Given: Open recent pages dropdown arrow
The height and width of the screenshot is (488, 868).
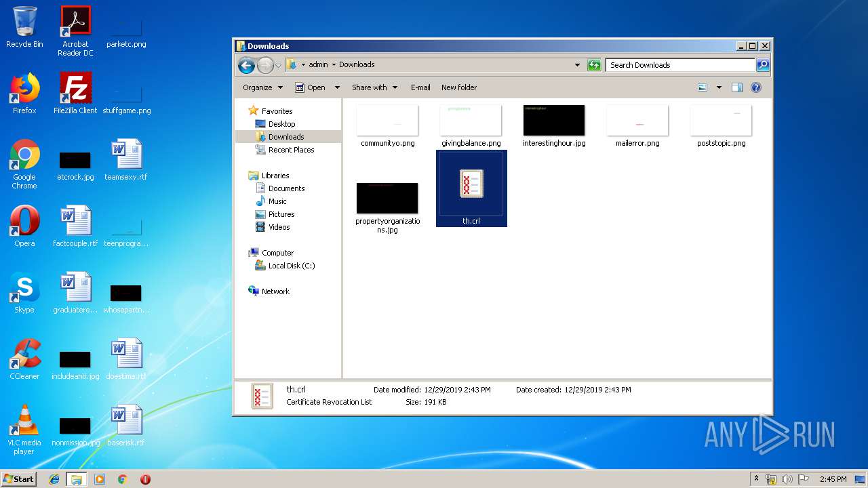Looking at the screenshot, I should pos(278,66).
